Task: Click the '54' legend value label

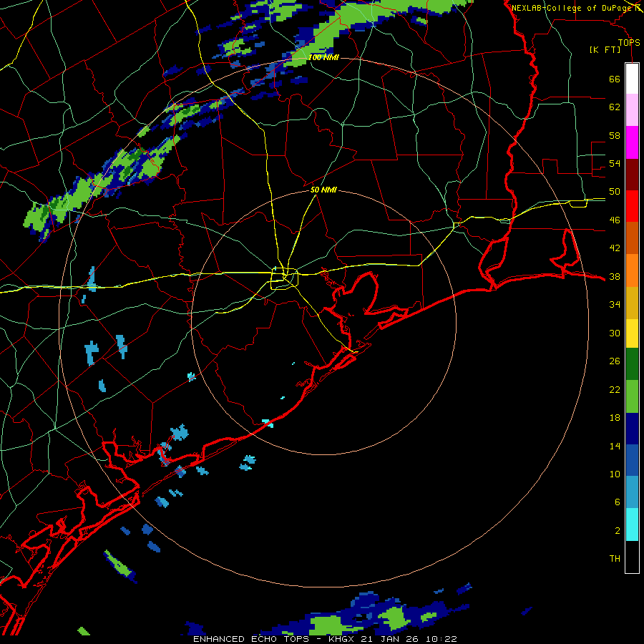Action: (615, 163)
